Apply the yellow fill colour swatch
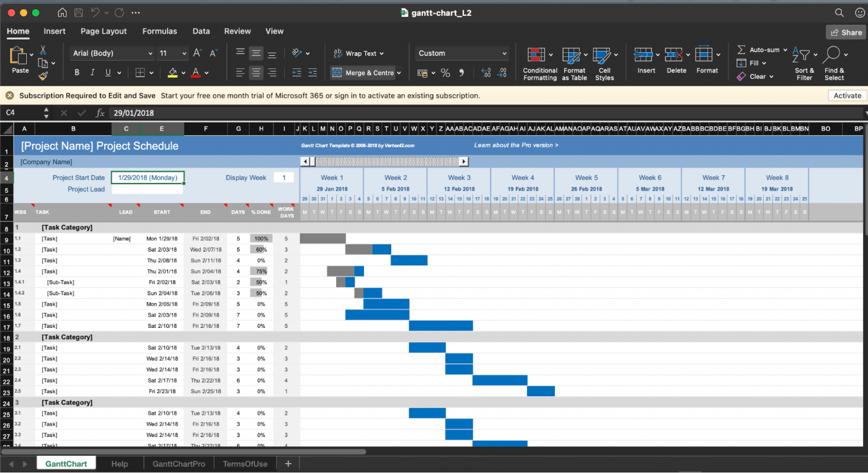This screenshot has height=473, width=868. click(x=172, y=73)
